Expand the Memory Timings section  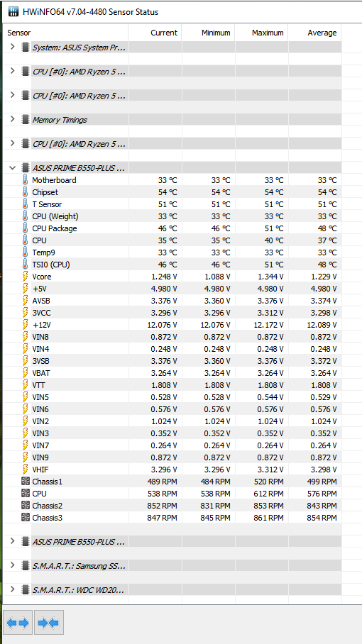[x=12, y=119]
